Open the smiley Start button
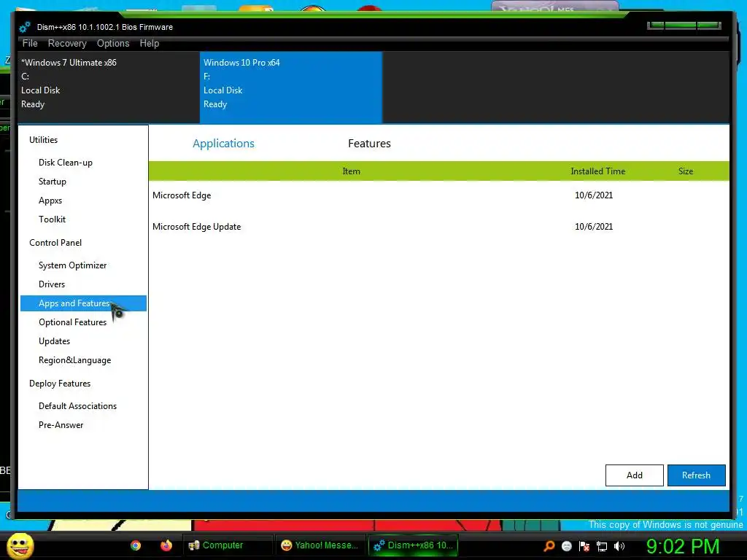 pos(20,545)
